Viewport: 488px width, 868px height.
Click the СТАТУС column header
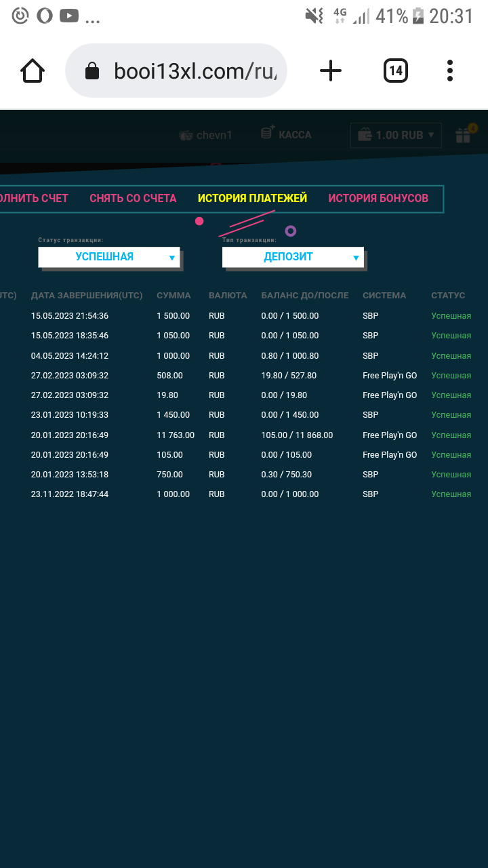(x=448, y=296)
